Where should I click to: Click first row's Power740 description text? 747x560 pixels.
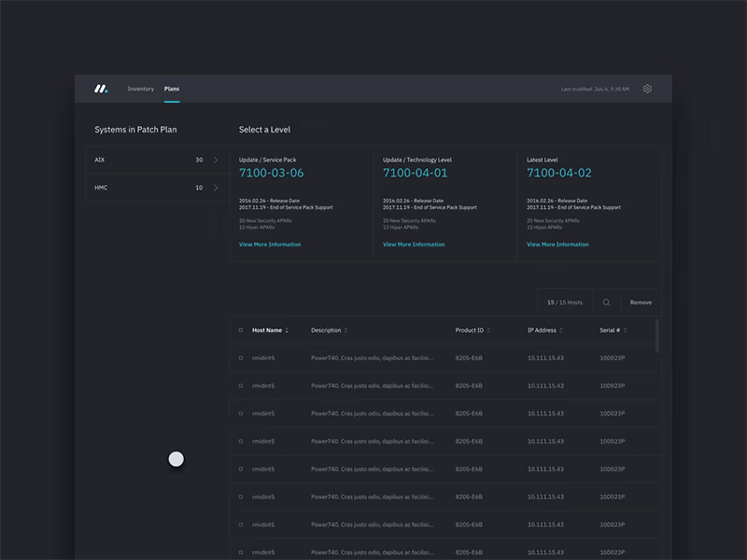coord(372,358)
